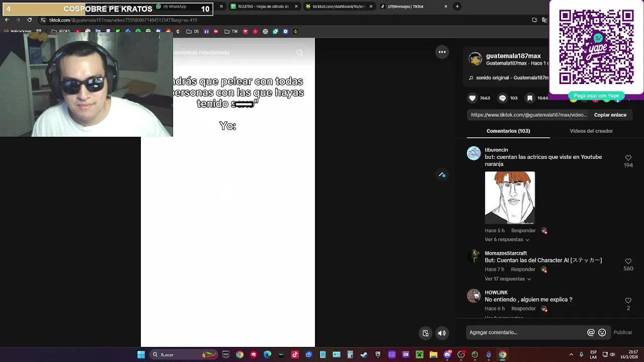
Task: Open comments via the 103 bubble icon
Action: coord(502,98)
